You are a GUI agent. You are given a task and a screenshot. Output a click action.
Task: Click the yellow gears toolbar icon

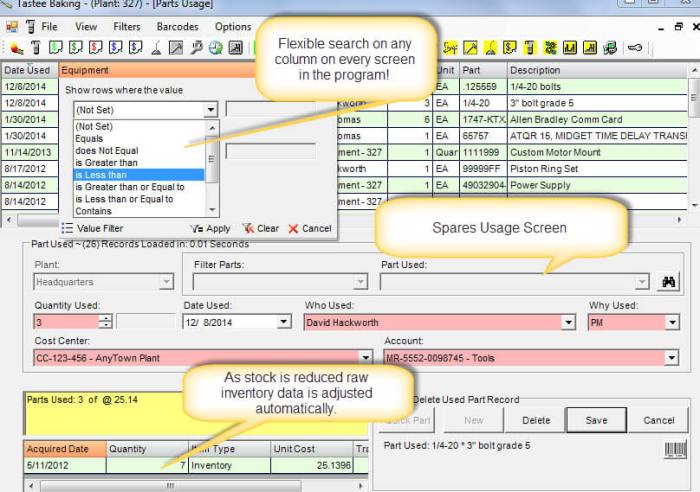pyautogui.click(x=550, y=47)
